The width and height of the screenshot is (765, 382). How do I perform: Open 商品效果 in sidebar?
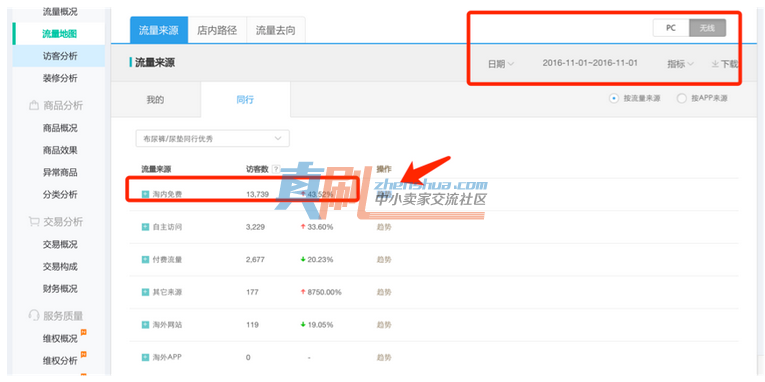point(60,150)
